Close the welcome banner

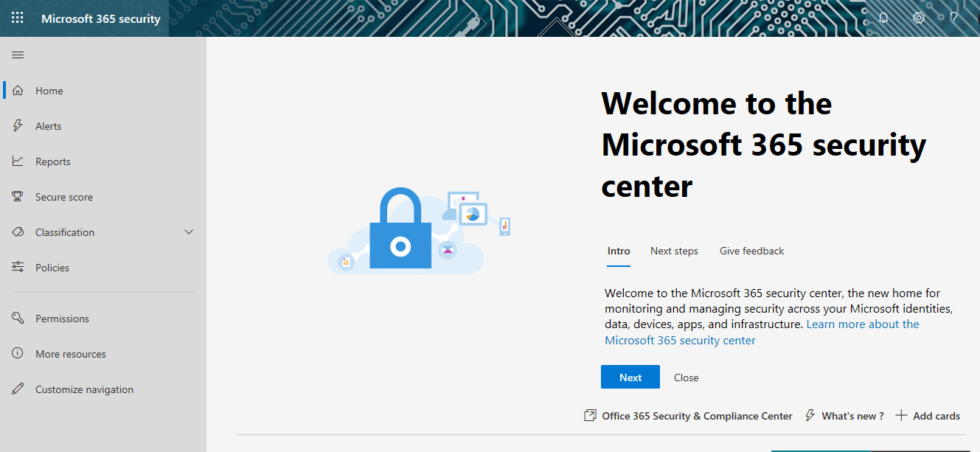(x=686, y=378)
